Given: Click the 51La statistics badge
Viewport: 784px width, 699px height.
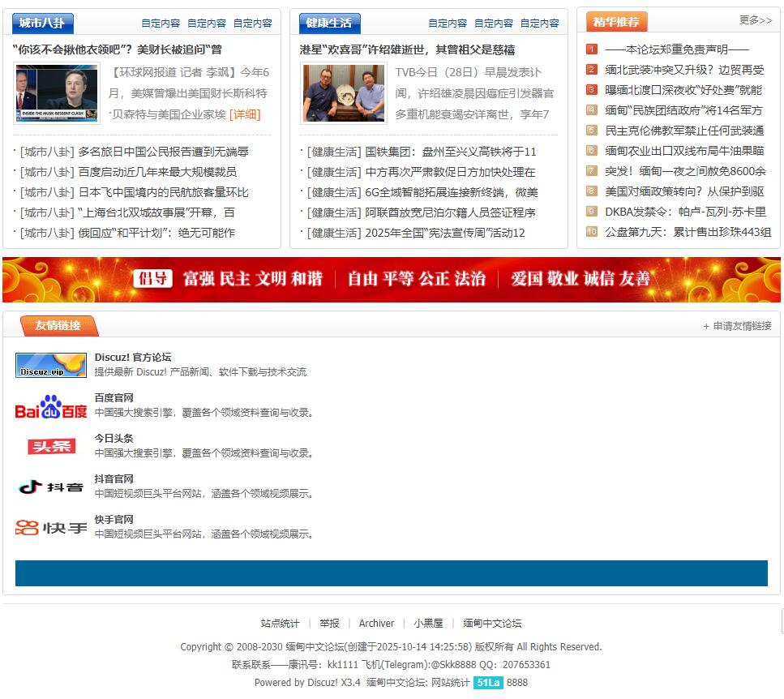Looking at the screenshot, I should coord(488,683).
